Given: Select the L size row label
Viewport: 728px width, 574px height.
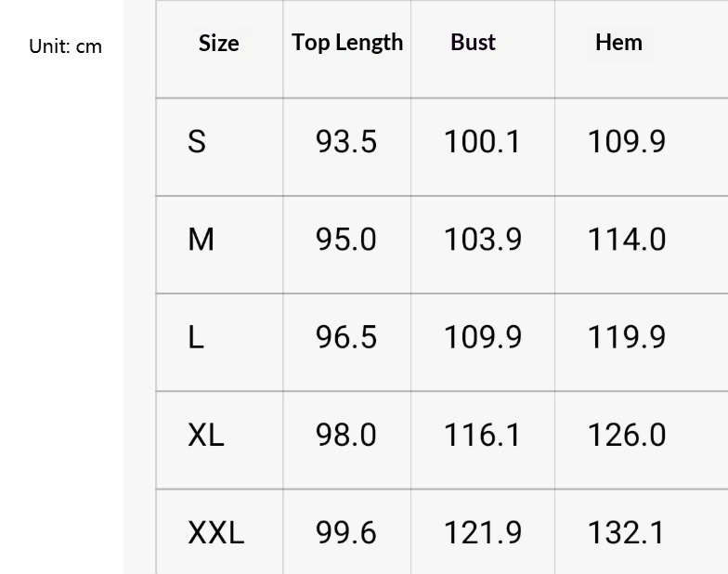Looking at the screenshot, I should (x=196, y=337).
